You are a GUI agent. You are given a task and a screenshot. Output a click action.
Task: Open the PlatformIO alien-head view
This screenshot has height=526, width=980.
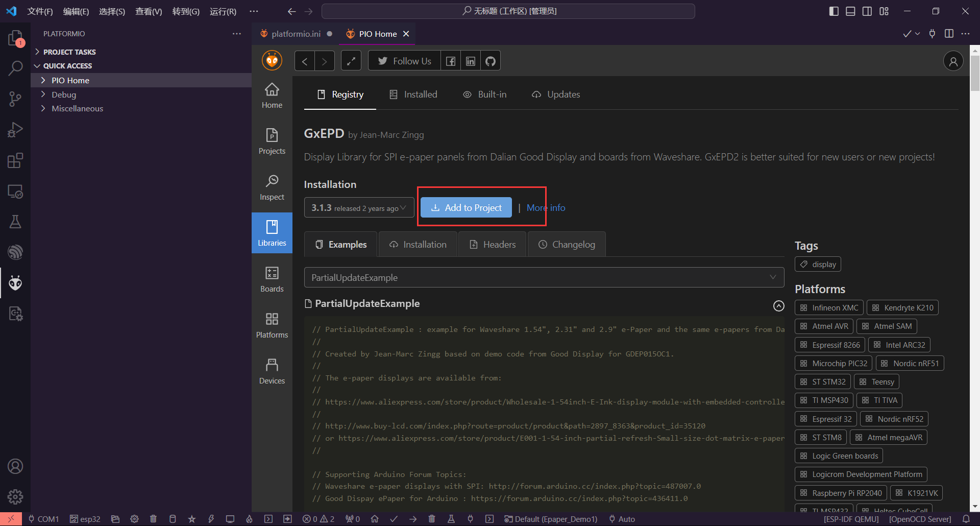point(15,283)
